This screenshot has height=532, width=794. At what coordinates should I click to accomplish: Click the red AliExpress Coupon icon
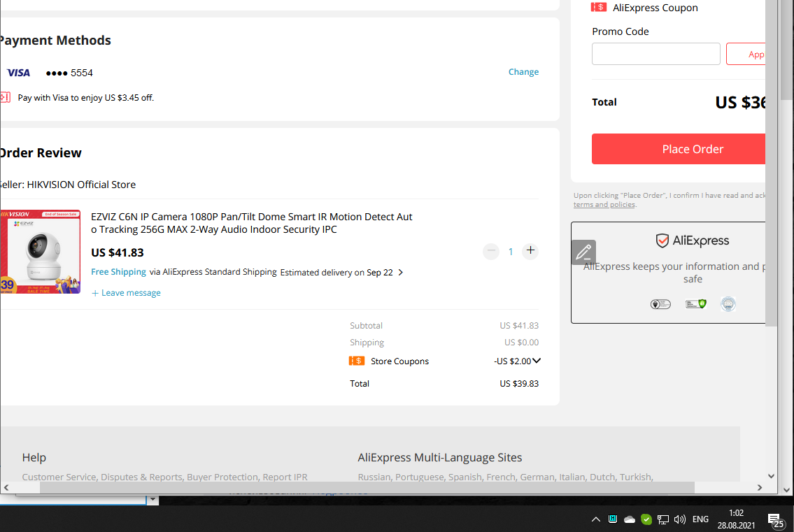(599, 7)
